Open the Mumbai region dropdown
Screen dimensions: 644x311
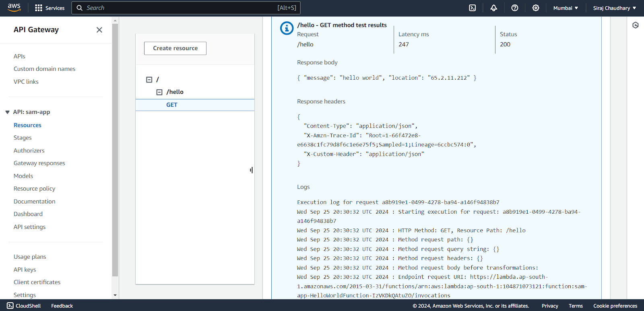click(566, 8)
